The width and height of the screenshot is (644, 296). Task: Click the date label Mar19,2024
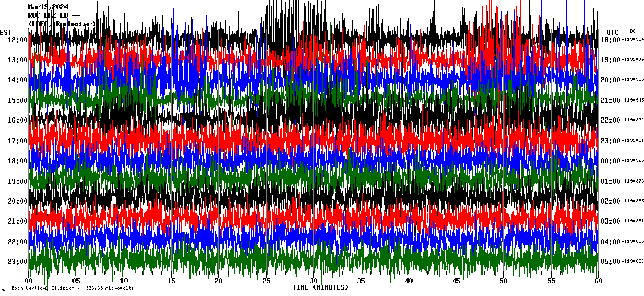coord(48,7)
